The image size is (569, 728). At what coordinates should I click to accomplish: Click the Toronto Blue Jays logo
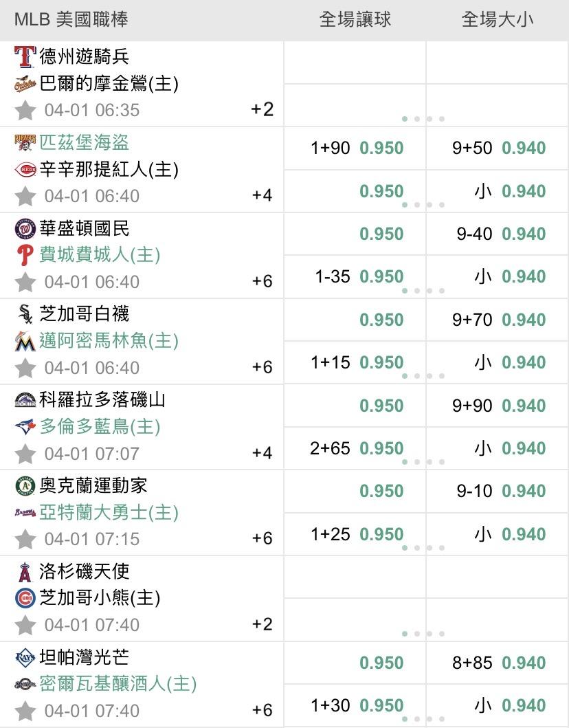point(25,427)
